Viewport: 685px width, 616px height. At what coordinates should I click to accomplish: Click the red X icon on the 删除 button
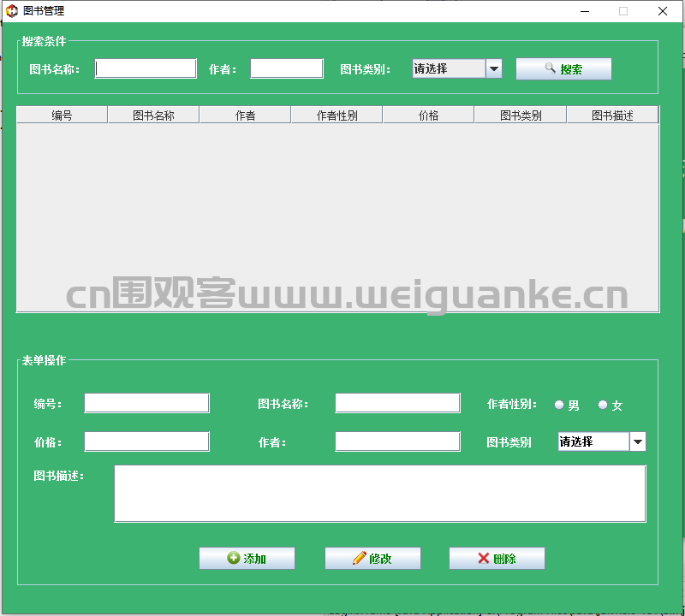484,558
